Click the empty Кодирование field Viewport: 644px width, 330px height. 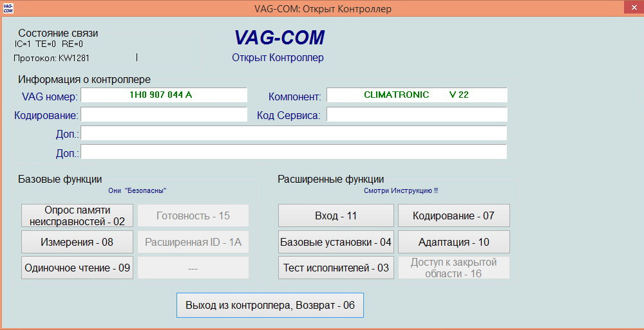tap(164, 114)
